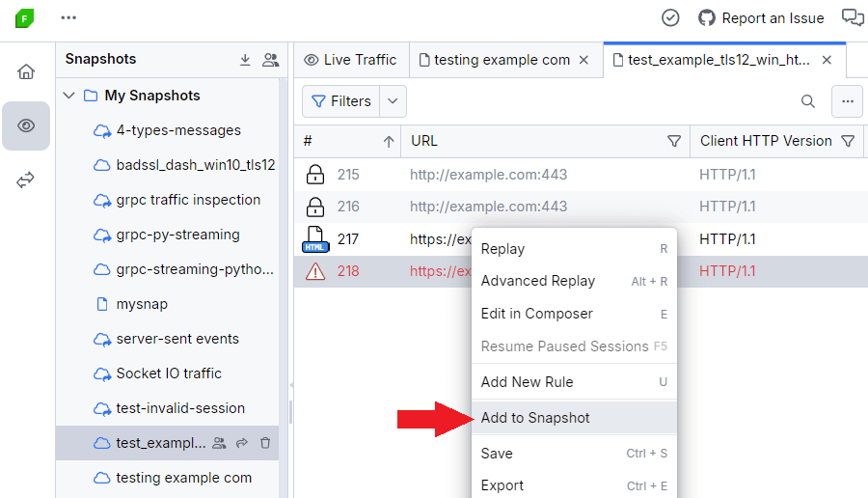The height and width of the screenshot is (498, 868).
Task: Choose Advanced Replay from the context menu
Action: pos(574,282)
